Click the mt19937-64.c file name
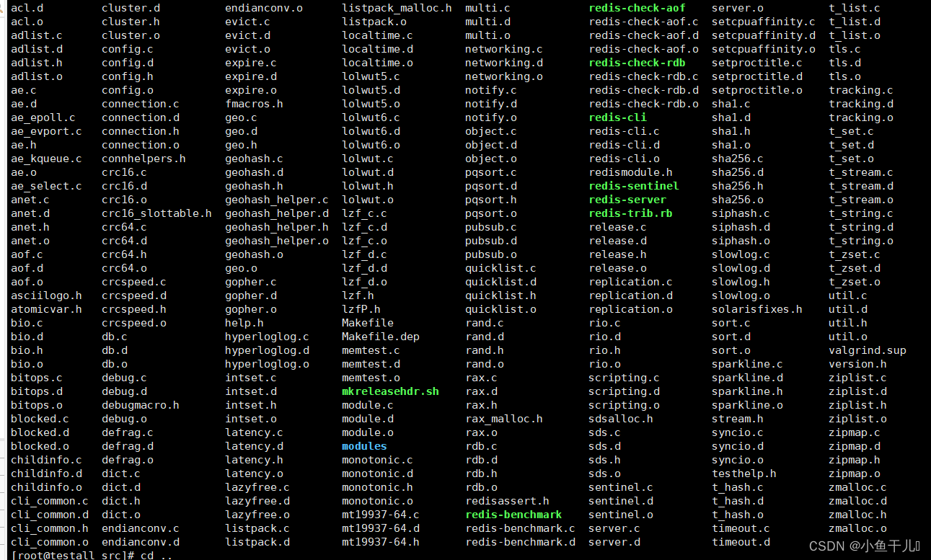 coord(381,515)
